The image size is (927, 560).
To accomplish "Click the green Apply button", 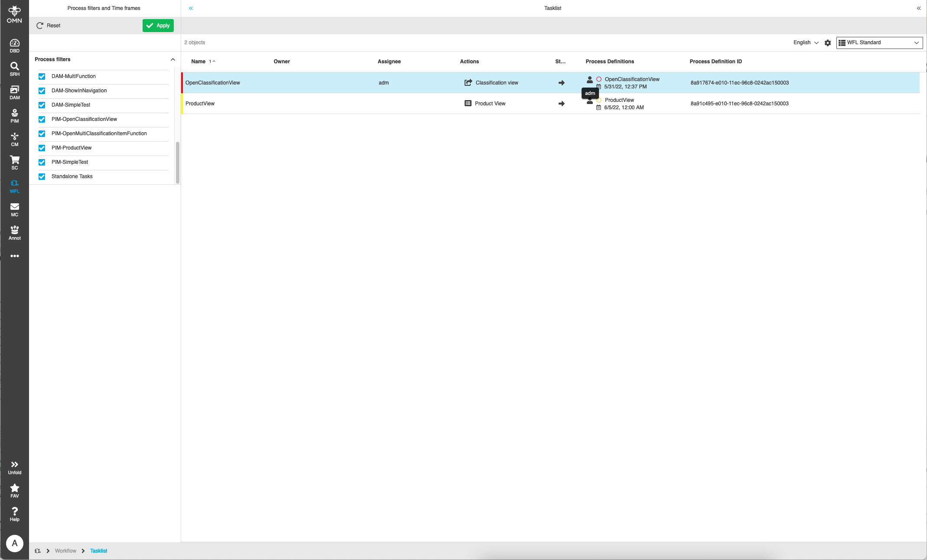I will pos(158,25).
